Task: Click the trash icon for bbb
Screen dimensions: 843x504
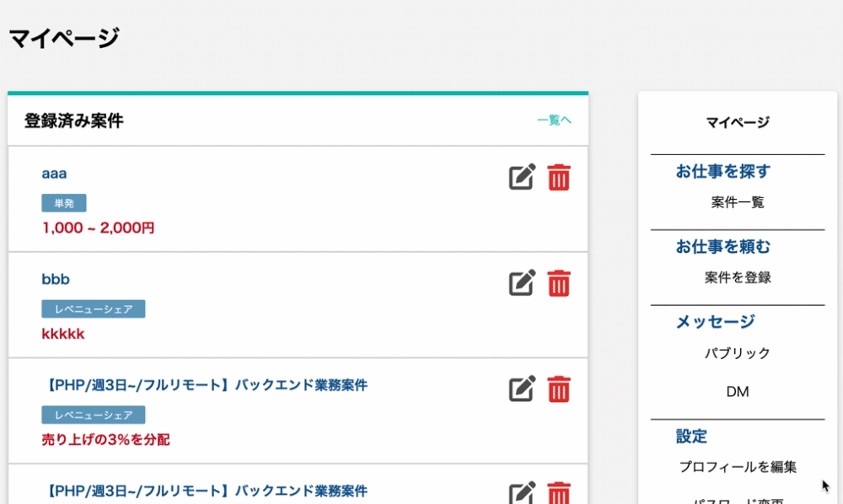Action: pos(559,283)
